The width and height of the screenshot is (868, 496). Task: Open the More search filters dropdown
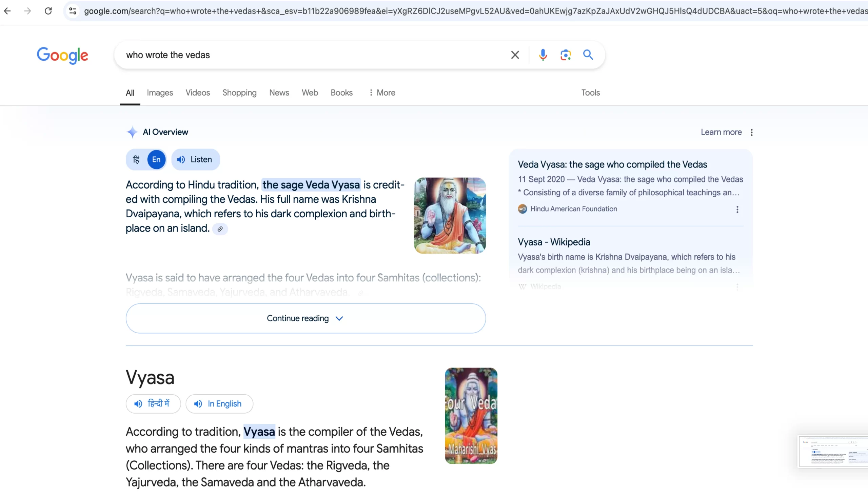382,93
